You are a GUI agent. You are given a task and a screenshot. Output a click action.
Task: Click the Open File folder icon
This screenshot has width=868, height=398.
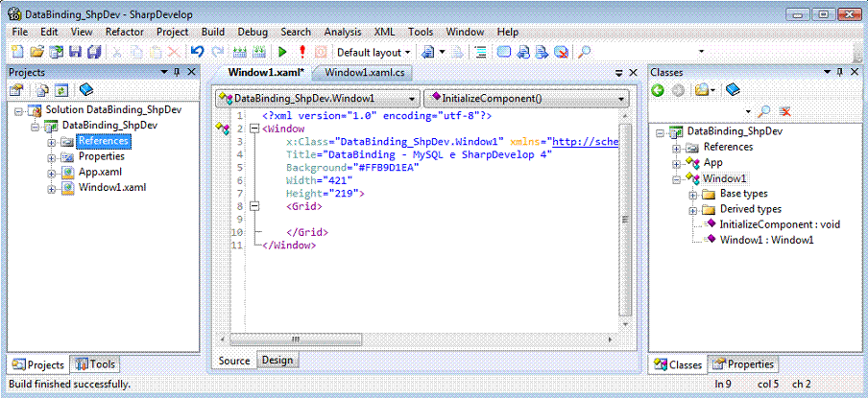[x=37, y=52]
